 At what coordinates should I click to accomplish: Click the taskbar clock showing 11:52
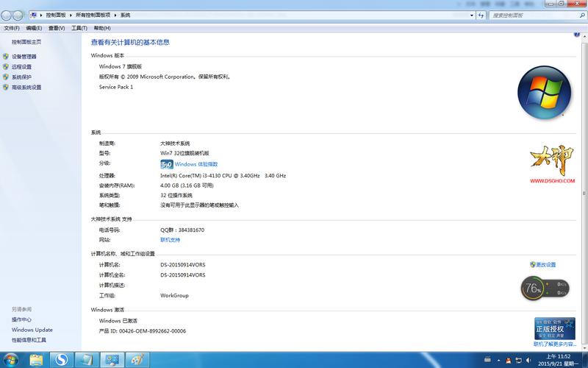tap(558, 360)
